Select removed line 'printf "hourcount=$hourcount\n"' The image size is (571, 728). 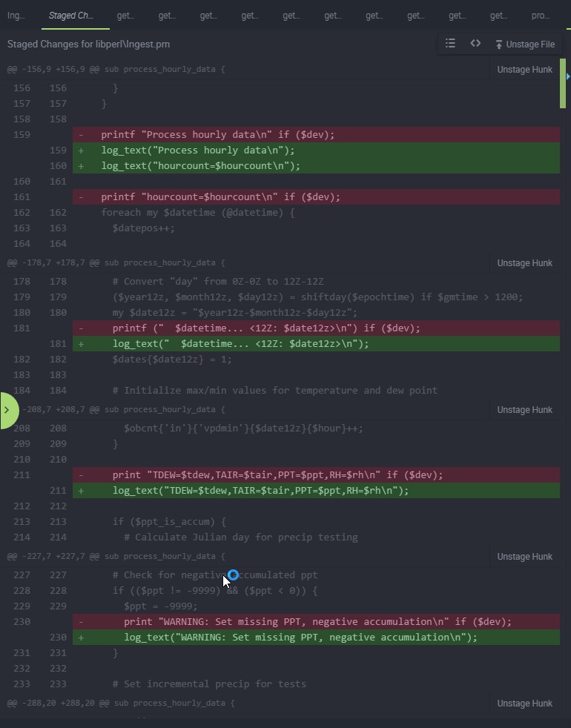click(x=316, y=197)
